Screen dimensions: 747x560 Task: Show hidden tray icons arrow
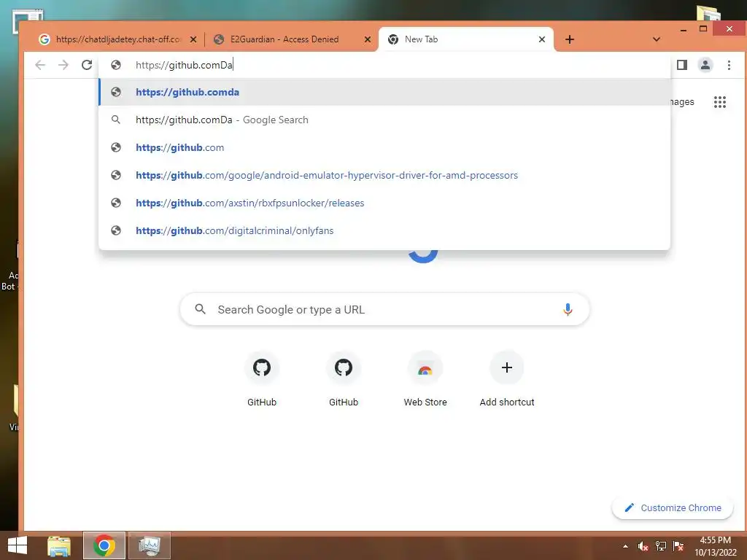(x=625, y=546)
